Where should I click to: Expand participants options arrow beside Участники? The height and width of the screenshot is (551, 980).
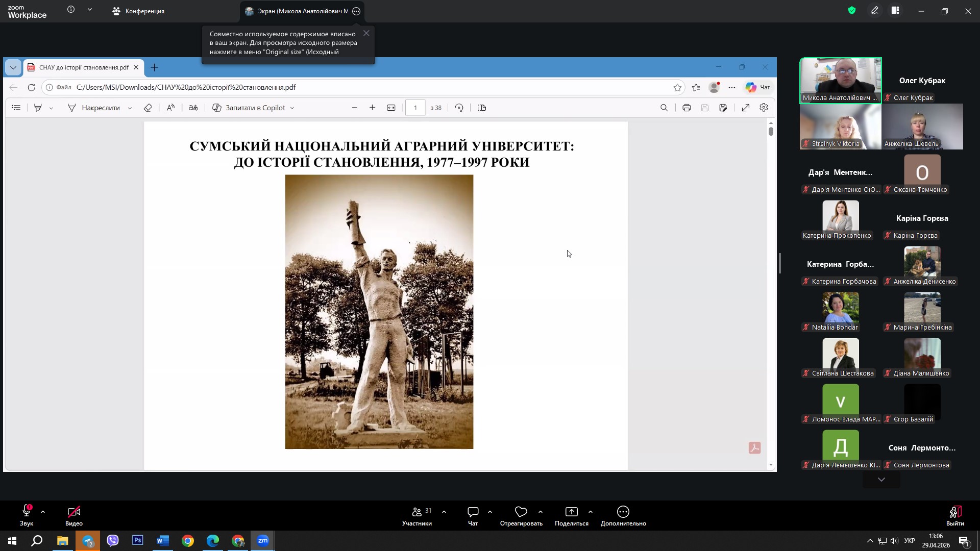click(444, 512)
